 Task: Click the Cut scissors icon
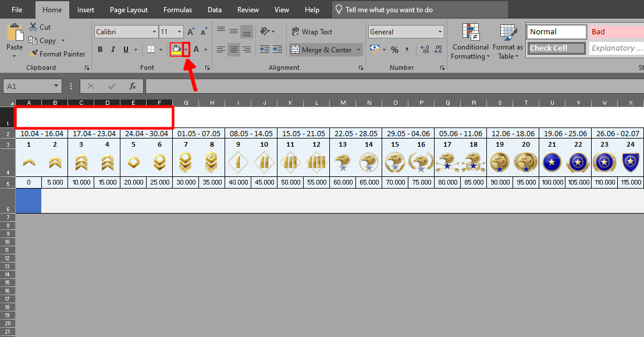(33, 27)
